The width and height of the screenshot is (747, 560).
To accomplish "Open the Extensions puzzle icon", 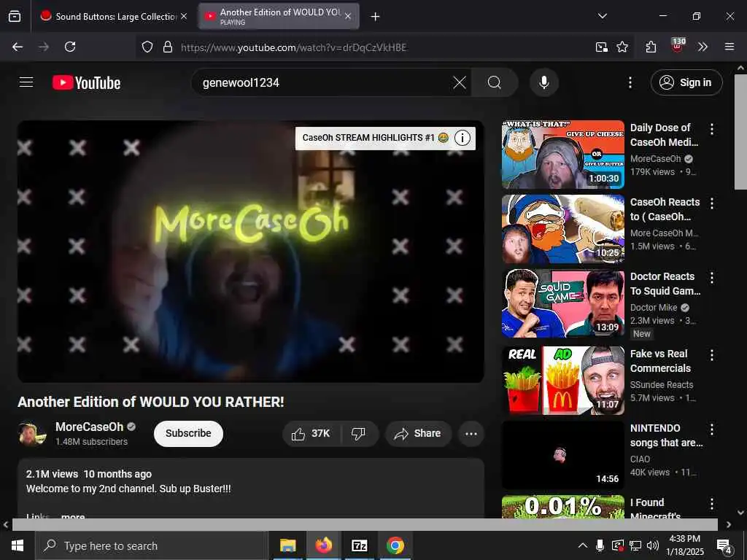I will (x=651, y=47).
